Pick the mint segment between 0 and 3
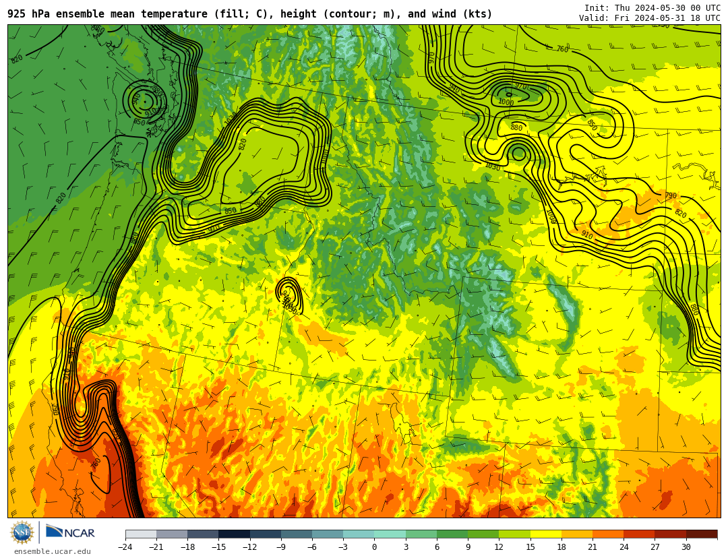 pyautogui.click(x=390, y=534)
